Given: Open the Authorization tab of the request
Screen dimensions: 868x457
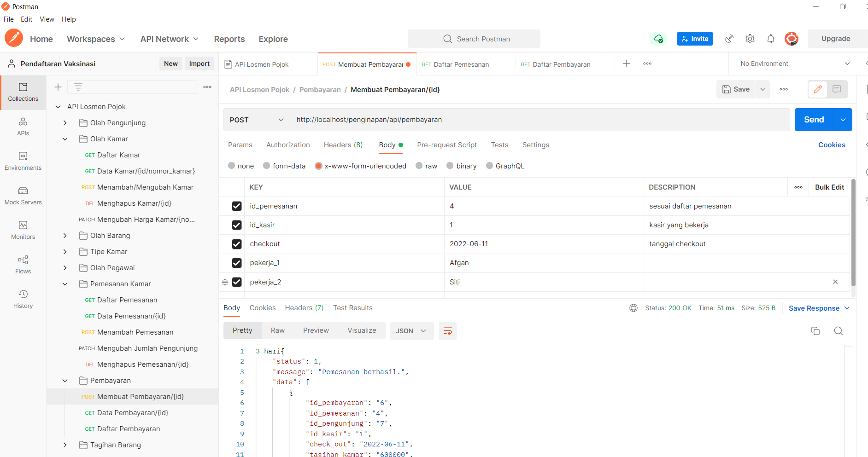Looking at the screenshot, I should (288, 145).
